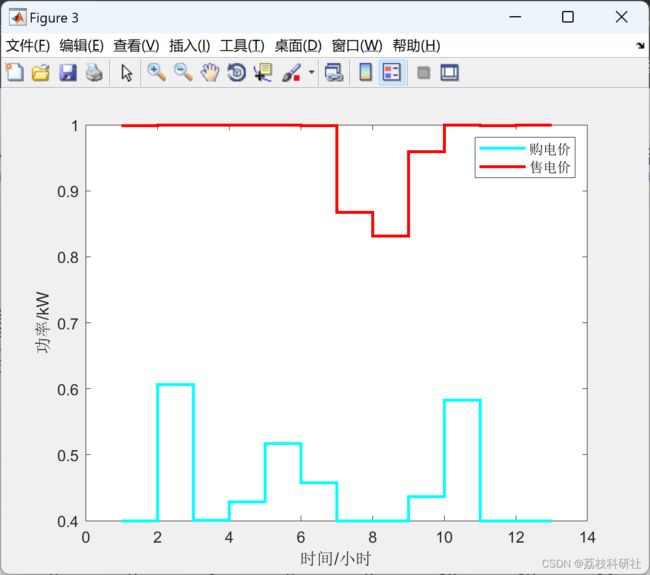Click the dock figure arrow icon
The width and height of the screenshot is (650, 575).
(x=640, y=46)
